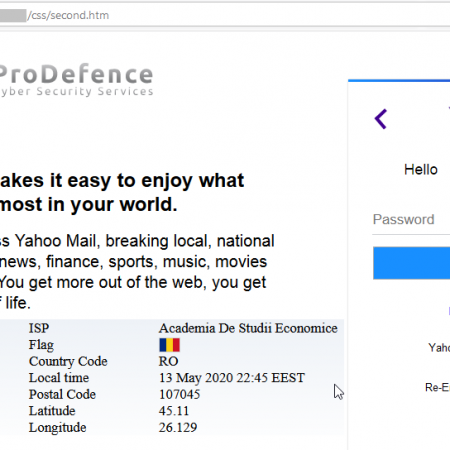
Task: Click the Romanian flag icon
Action: click(169, 345)
